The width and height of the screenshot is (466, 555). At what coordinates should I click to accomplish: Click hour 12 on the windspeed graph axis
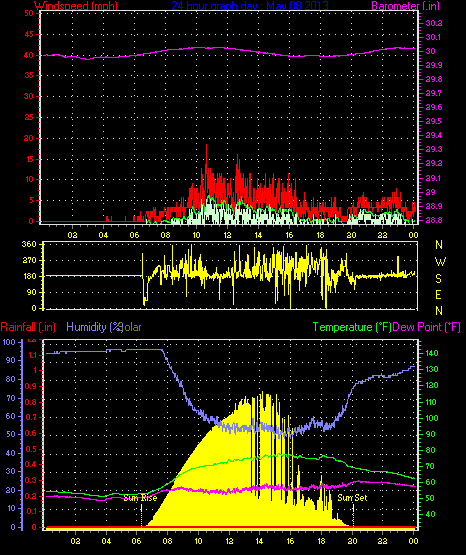click(227, 235)
